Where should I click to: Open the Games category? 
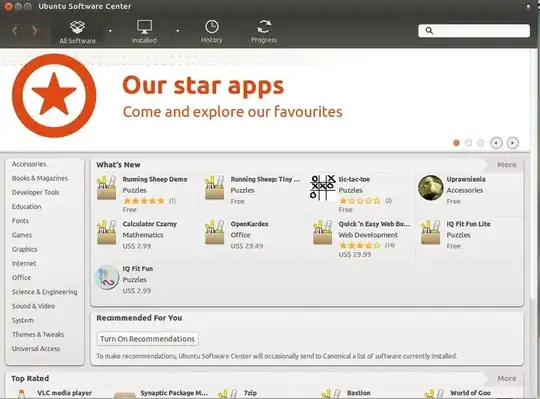22,235
